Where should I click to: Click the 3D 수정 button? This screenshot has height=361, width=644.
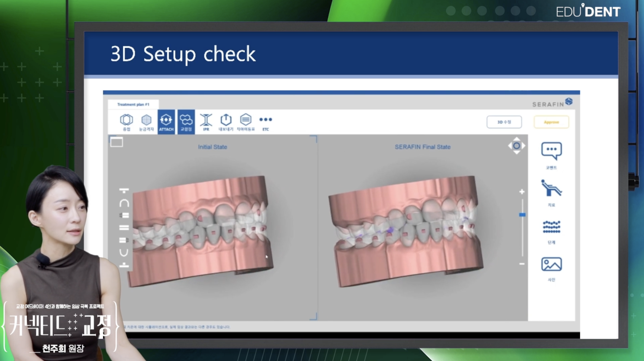pos(504,122)
